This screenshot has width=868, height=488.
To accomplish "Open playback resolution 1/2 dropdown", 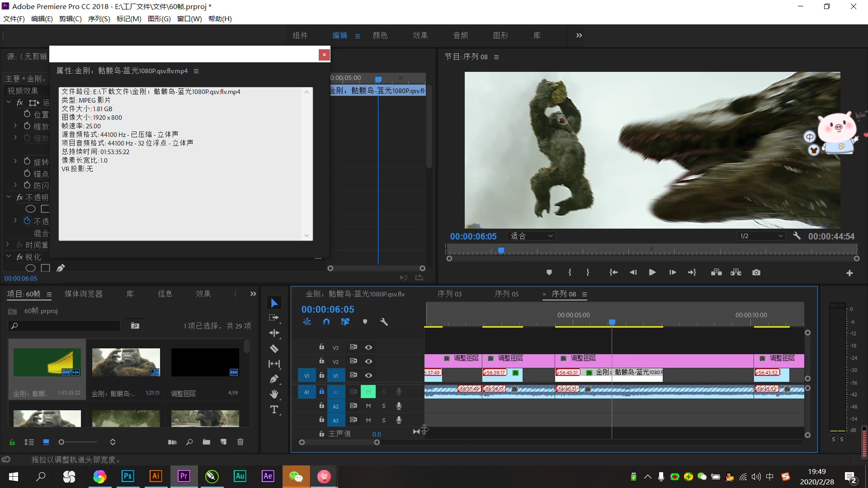I will coord(761,236).
